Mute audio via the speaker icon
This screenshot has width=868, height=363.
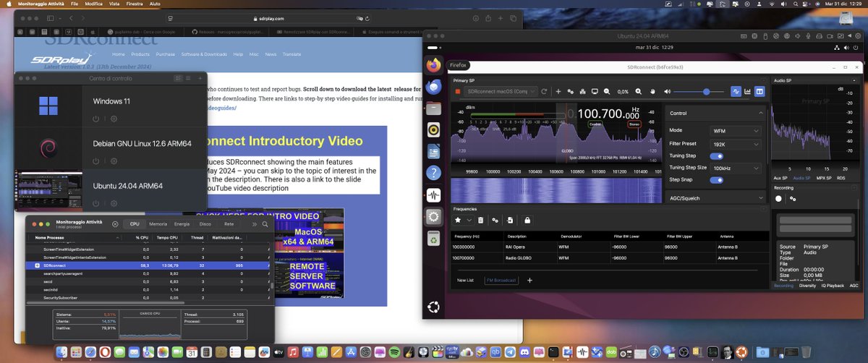point(667,92)
